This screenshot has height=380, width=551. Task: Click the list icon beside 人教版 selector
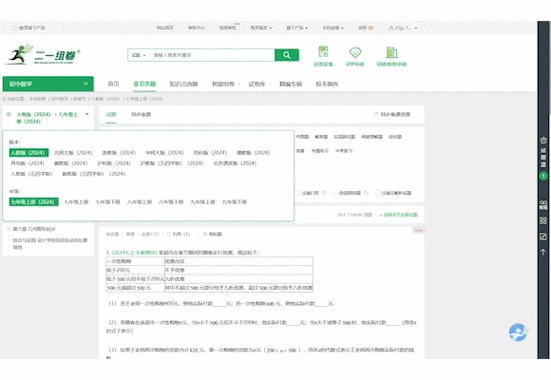(x=9, y=114)
